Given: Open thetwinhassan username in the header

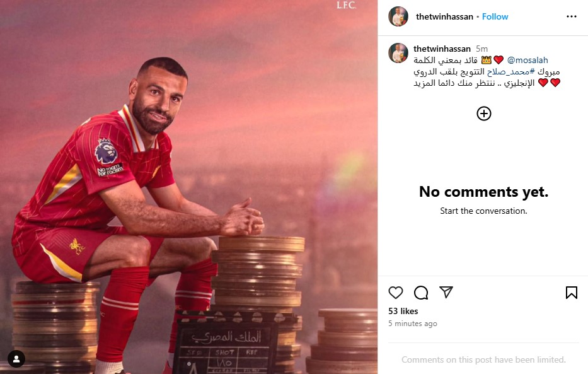Looking at the screenshot, I should [444, 16].
